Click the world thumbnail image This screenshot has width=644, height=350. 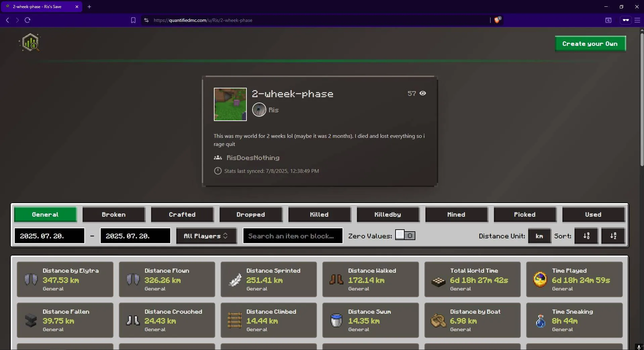tap(230, 104)
